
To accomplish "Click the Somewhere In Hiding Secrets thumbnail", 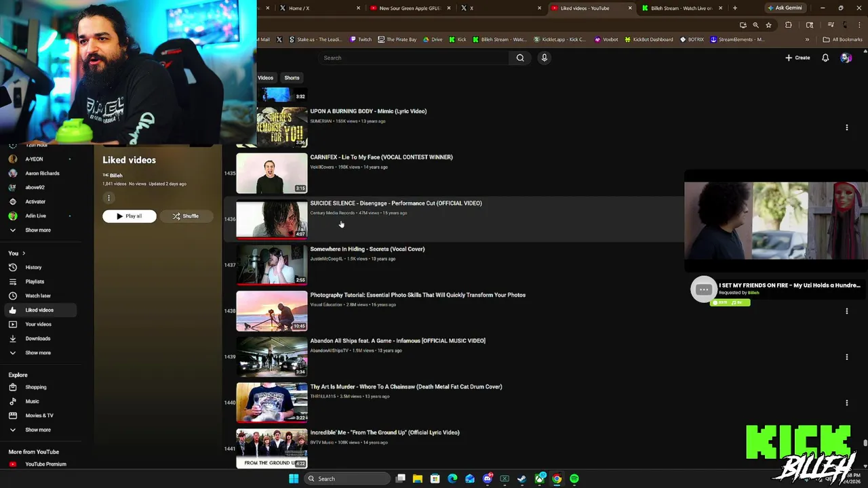I will (271, 265).
